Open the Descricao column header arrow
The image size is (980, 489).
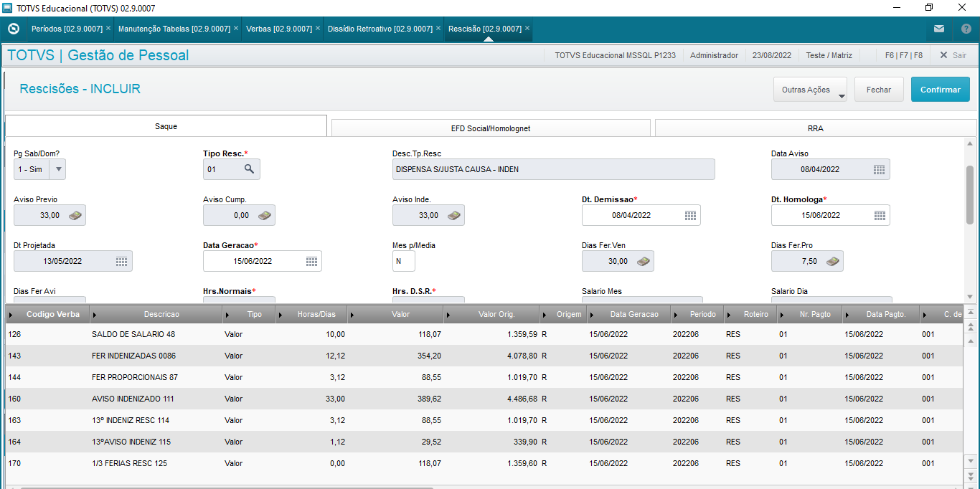(x=95, y=315)
